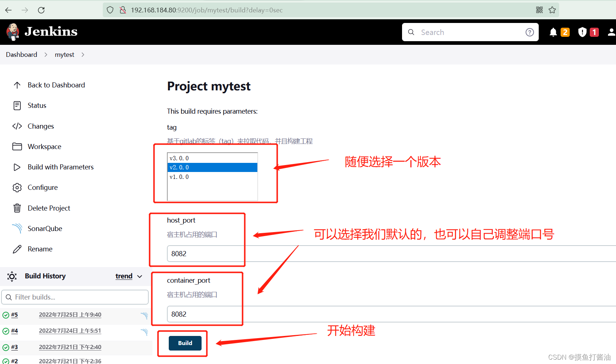Expand the chevron after mytest breadcrumb
The width and height of the screenshot is (616, 364).
(83, 55)
